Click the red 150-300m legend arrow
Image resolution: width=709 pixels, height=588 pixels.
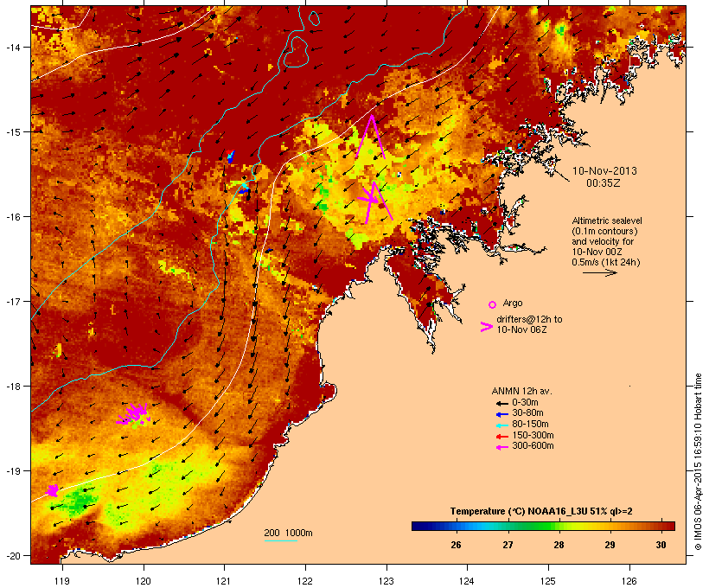501,437
